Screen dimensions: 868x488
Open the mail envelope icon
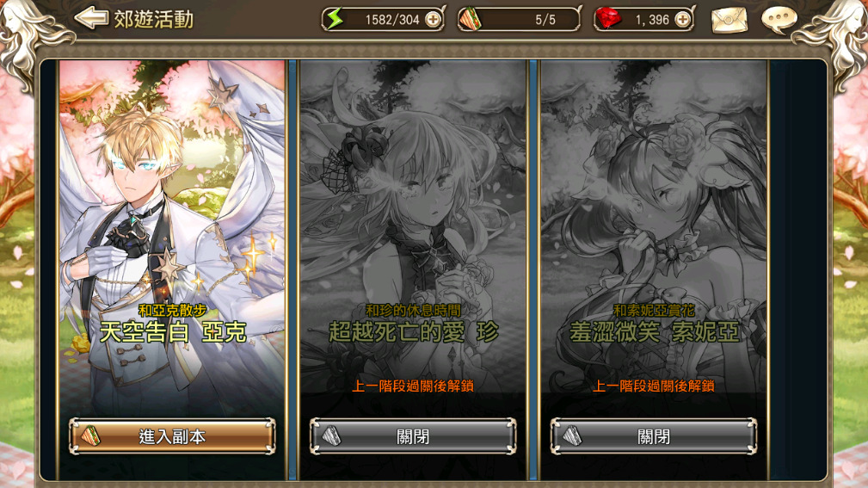coord(729,21)
